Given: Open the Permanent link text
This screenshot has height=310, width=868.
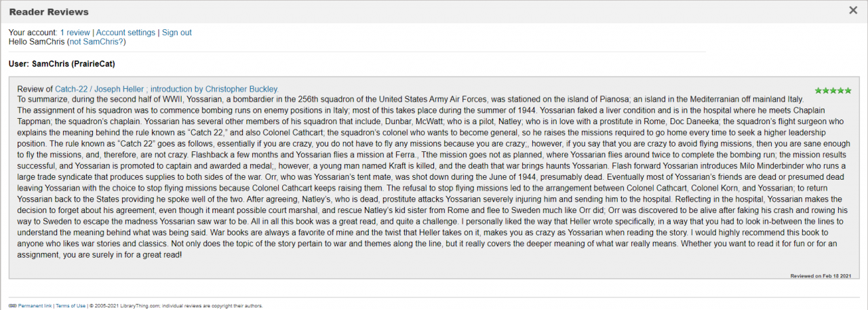Looking at the screenshot, I should coord(35,306).
